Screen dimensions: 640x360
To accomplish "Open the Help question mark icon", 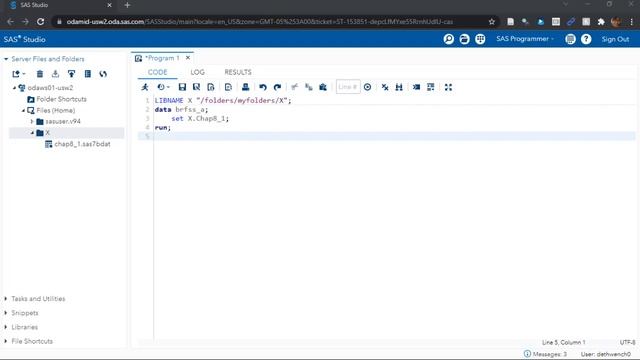I will click(x=586, y=39).
